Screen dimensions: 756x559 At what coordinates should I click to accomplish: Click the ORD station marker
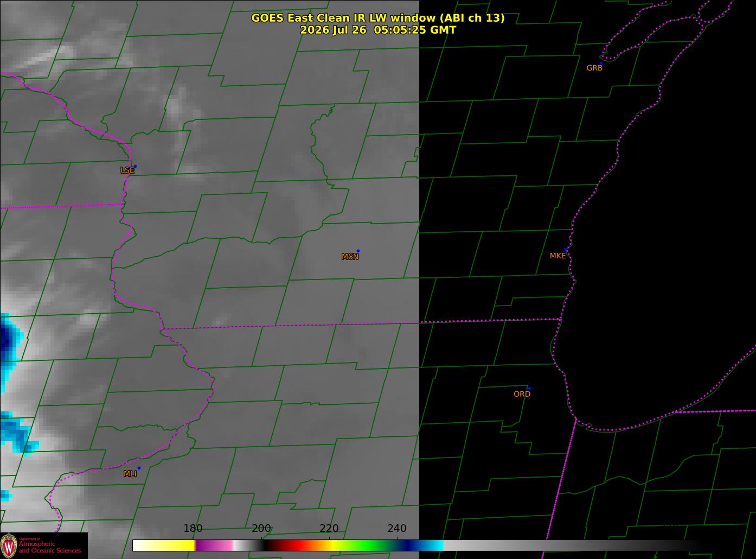[x=529, y=389]
